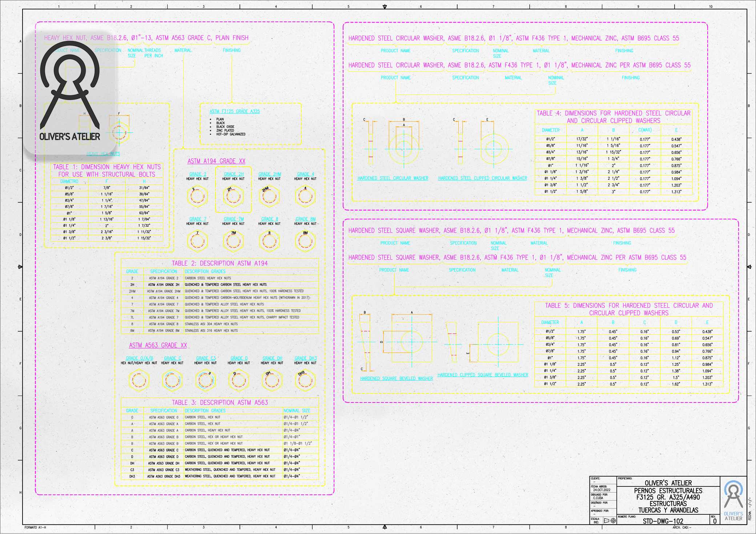Click the '31/64"' cell in Table 1
The width and height of the screenshot is (756, 534).
click(144, 188)
